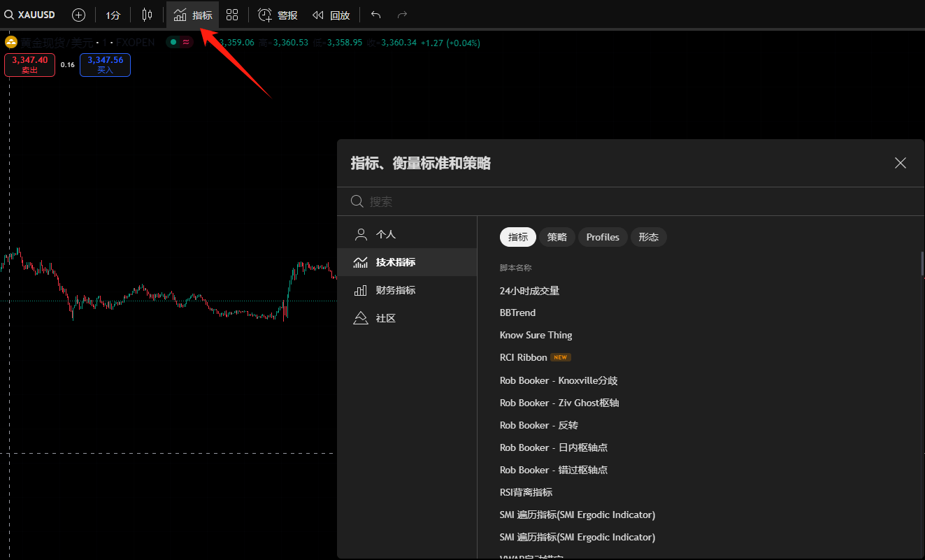Switch to the 策略 tab

[x=557, y=237]
